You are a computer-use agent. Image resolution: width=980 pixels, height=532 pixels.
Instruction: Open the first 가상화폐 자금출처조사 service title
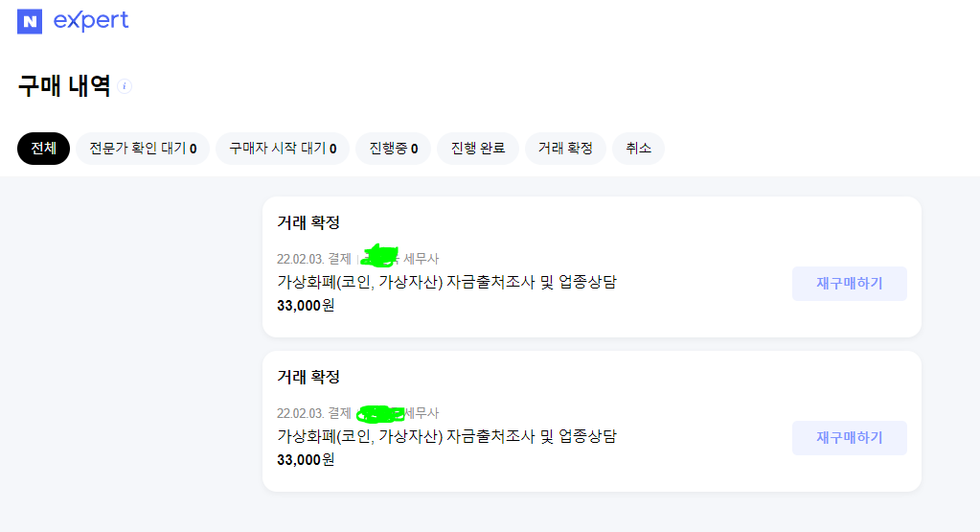click(446, 282)
